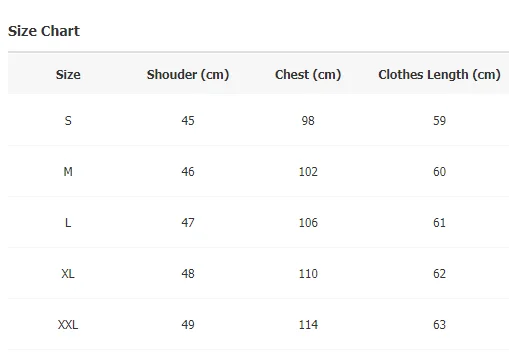Select the S size row label
509x360 pixels.
68,120
